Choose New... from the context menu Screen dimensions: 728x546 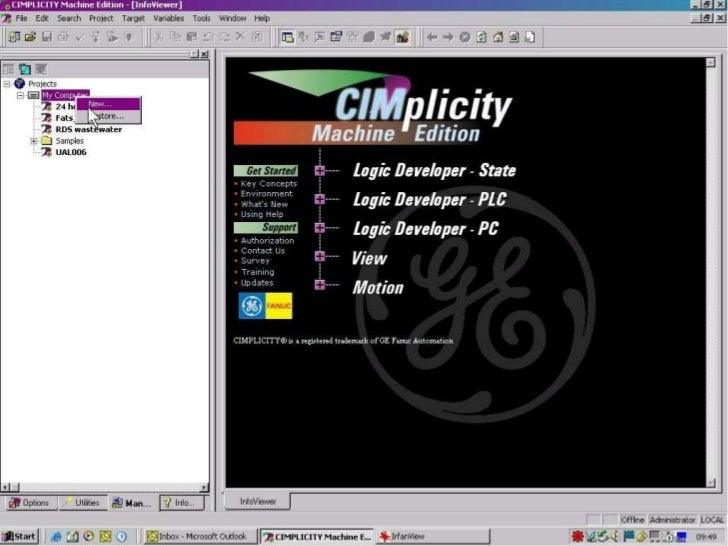(109, 104)
